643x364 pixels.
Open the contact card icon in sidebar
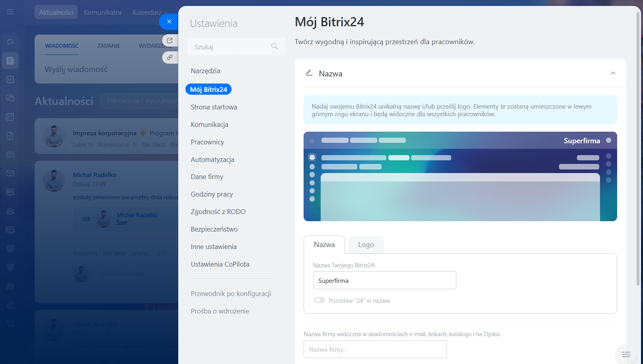click(10, 230)
